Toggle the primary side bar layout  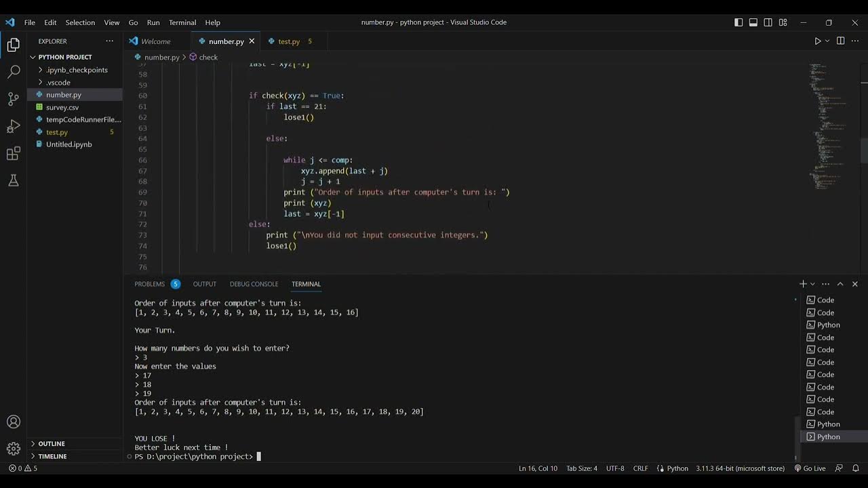(x=738, y=22)
